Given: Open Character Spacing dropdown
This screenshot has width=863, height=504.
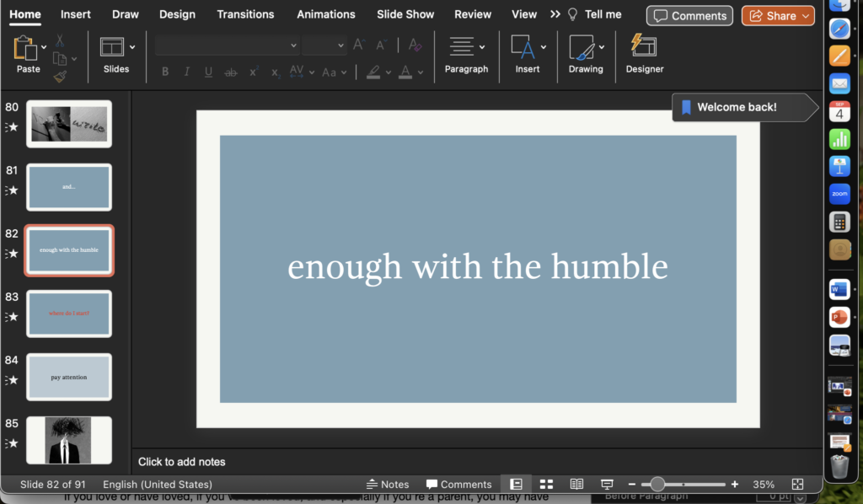Looking at the screenshot, I should pos(312,72).
